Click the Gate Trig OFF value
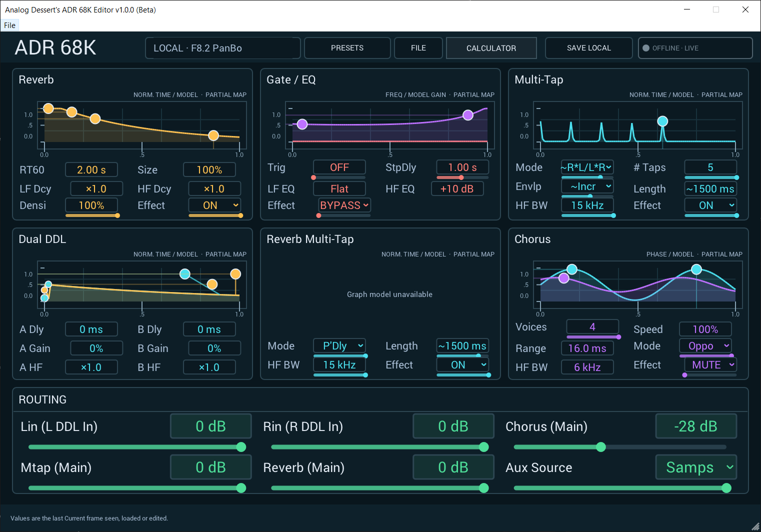761x532 pixels. tap(339, 167)
